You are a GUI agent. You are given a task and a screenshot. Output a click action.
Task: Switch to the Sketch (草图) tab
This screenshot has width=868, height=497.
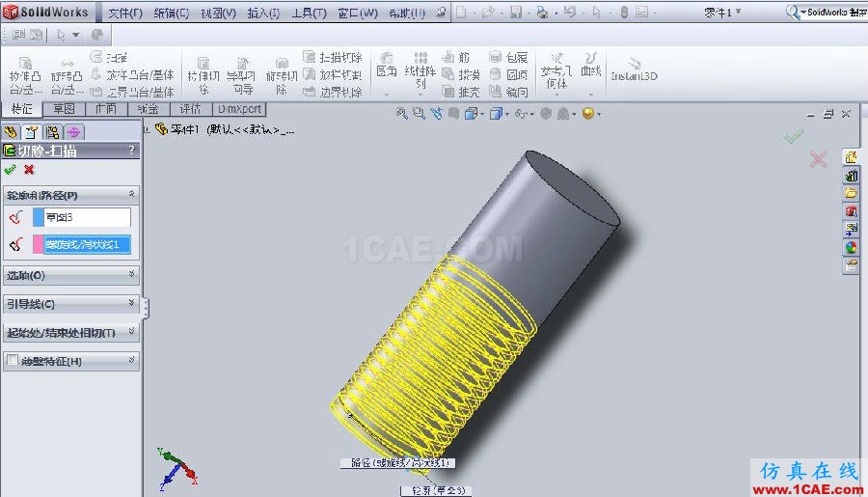64,109
